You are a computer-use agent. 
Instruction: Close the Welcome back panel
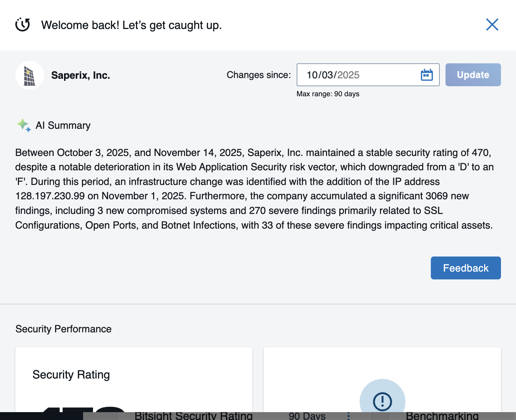tap(492, 25)
